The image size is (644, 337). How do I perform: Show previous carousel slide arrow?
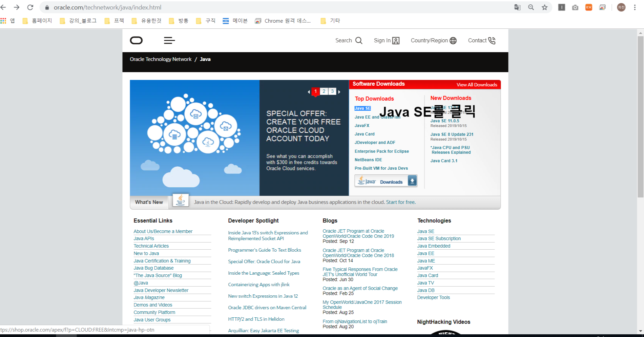tap(309, 92)
